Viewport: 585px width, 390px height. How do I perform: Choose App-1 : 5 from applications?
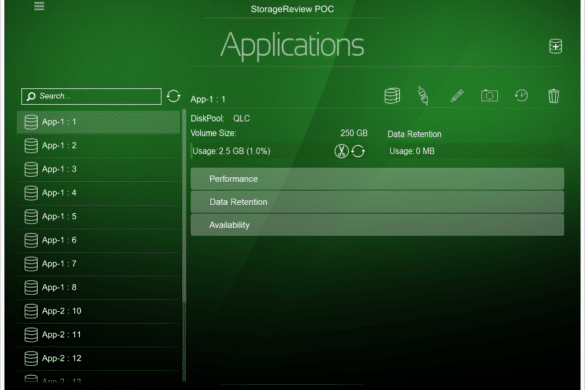pyautogui.click(x=98, y=216)
